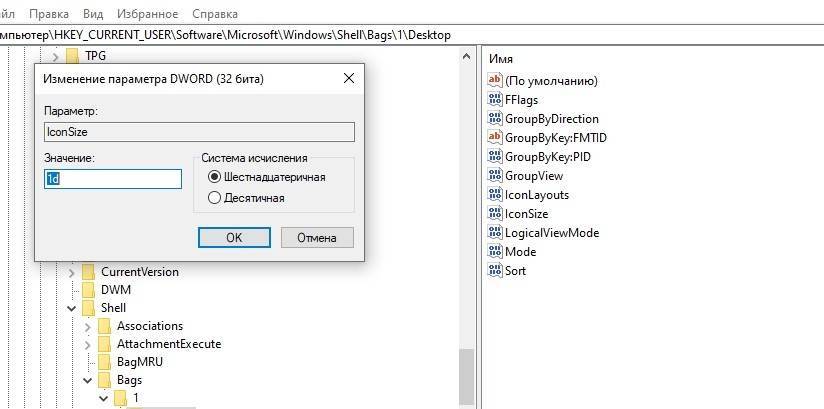Click the folder icon of key 1

(121, 397)
